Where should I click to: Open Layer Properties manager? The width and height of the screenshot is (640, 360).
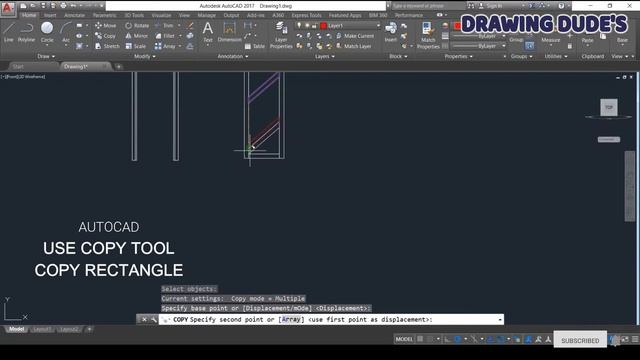[x=281, y=35]
